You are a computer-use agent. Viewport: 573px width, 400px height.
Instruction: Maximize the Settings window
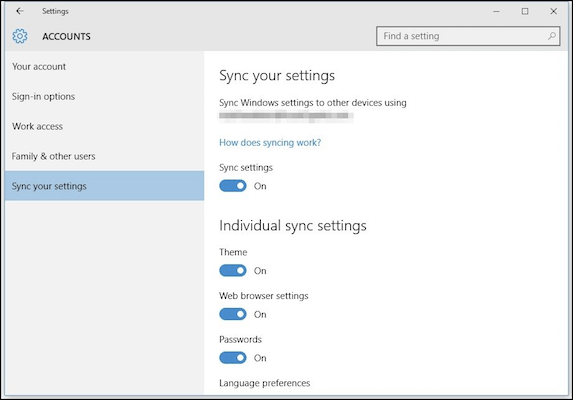coord(525,11)
